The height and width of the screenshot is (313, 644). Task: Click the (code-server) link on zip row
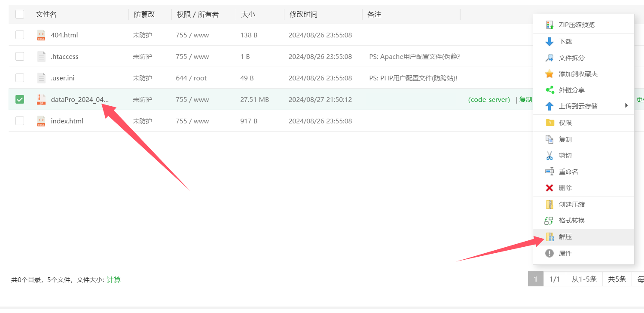click(x=489, y=100)
